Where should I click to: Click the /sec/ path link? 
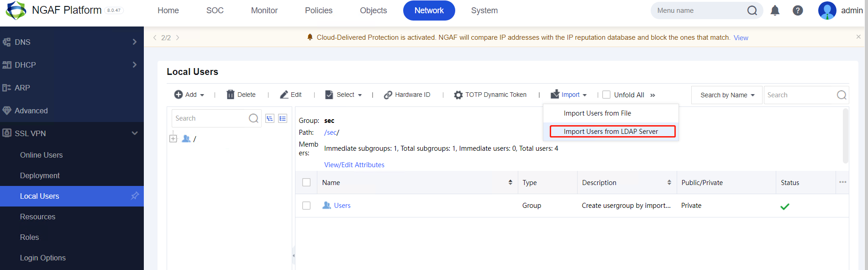point(331,132)
